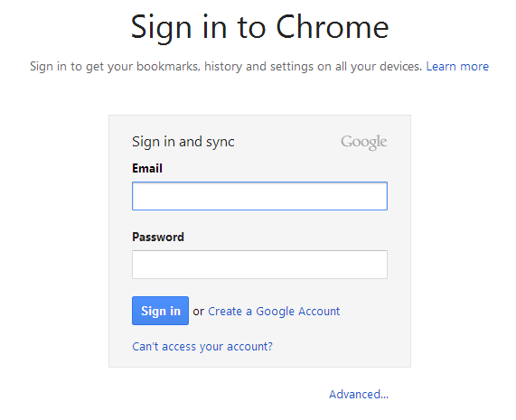This screenshot has height=420, width=516.
Task: Focus the Email input field
Action: (259, 196)
